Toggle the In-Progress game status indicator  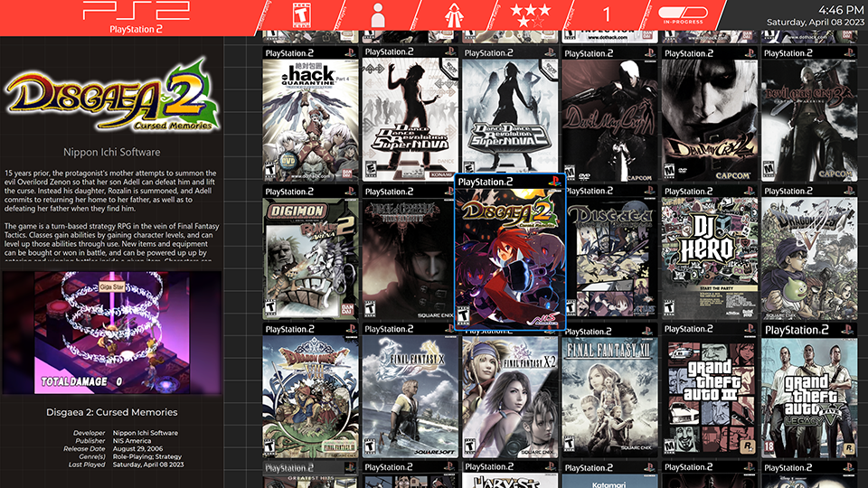click(683, 15)
